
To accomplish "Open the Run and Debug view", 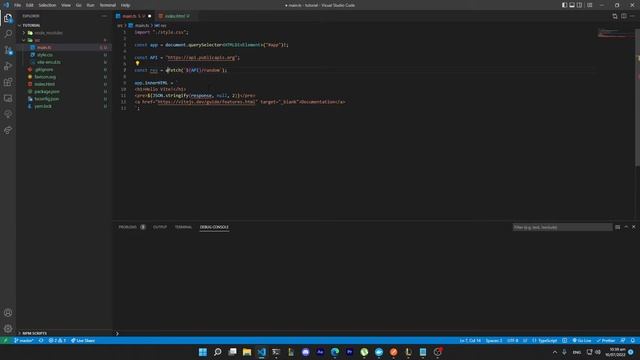I will click(8, 66).
